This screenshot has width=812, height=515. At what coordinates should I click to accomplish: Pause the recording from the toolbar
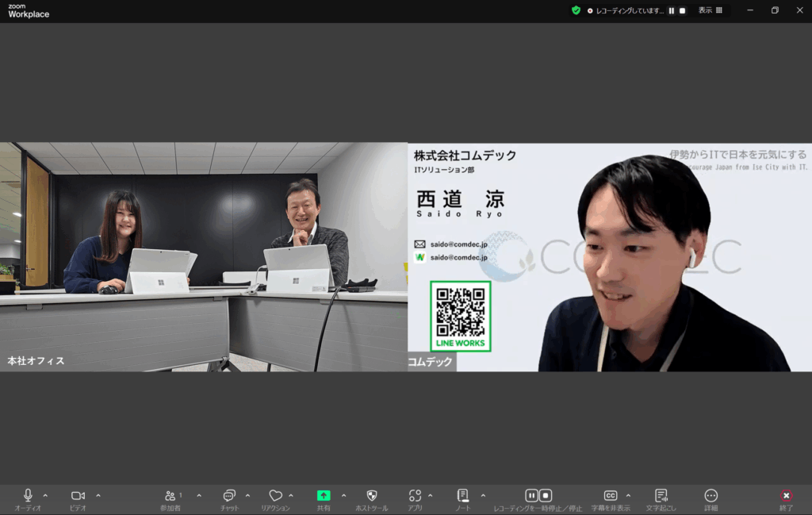click(531, 495)
